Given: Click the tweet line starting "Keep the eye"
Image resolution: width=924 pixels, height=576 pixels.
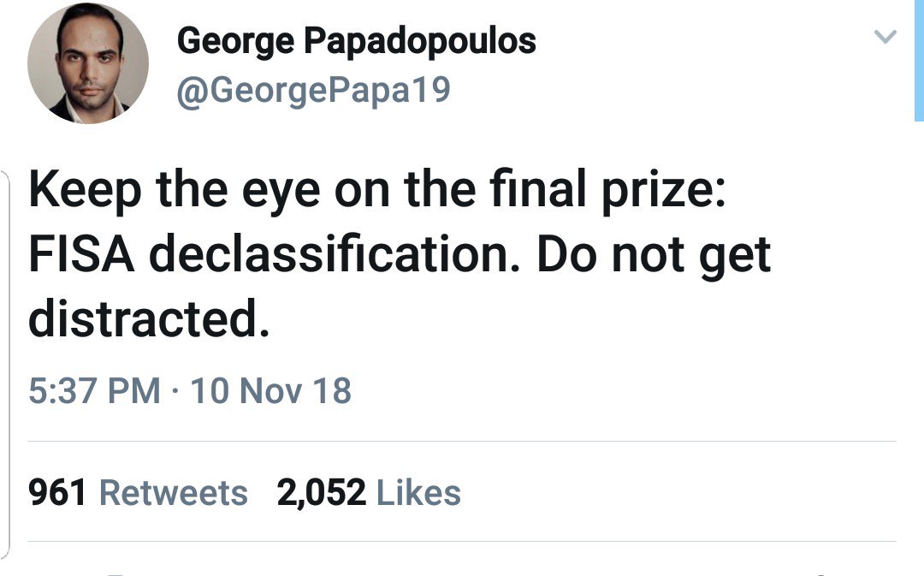Looking at the screenshot, I should [x=377, y=192].
